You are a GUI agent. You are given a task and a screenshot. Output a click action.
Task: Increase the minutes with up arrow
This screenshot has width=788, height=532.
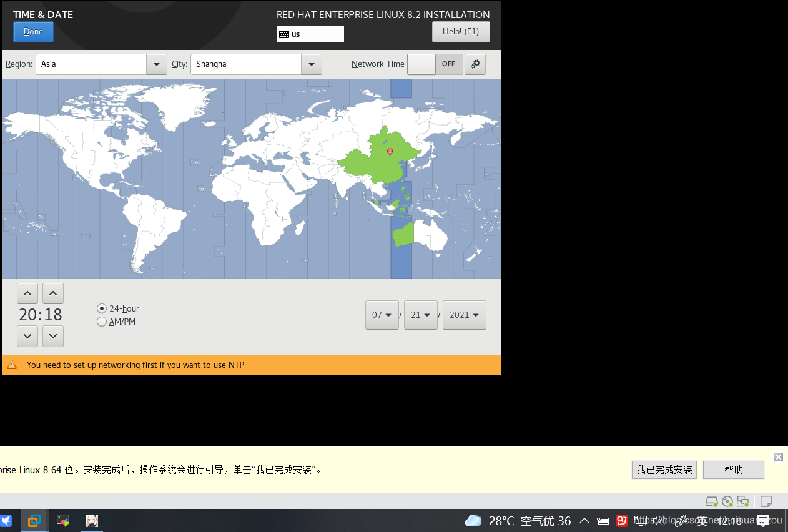click(x=53, y=293)
